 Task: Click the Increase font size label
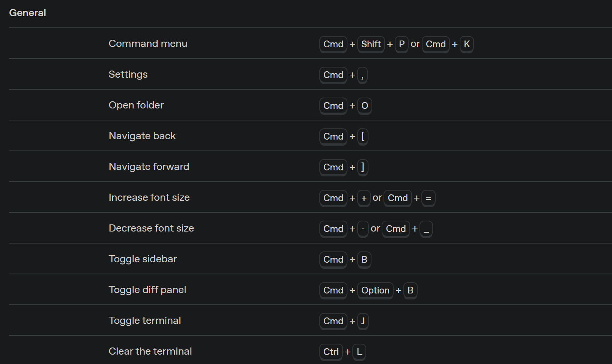(149, 197)
